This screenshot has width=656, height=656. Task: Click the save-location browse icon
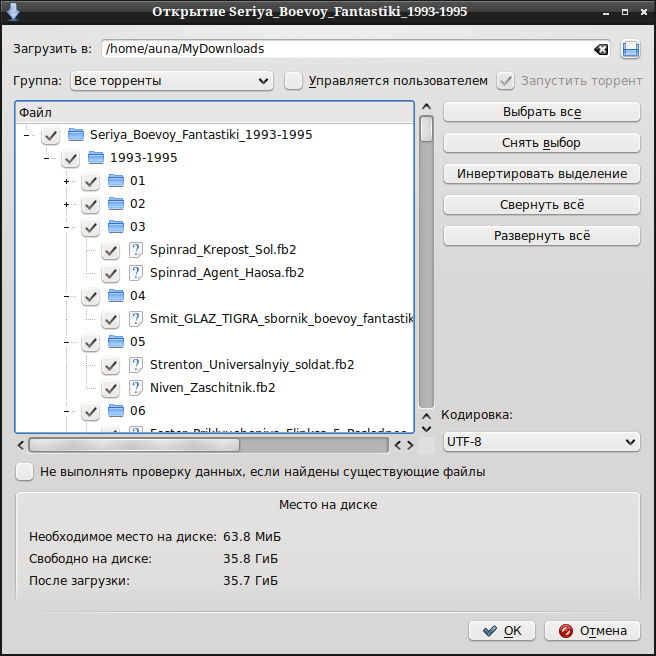[x=630, y=49]
